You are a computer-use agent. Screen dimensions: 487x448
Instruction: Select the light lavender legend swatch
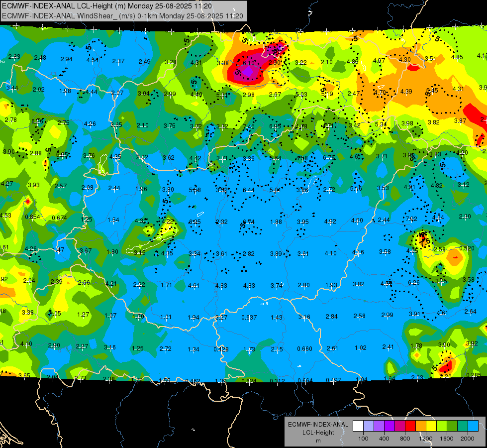(x=368, y=426)
